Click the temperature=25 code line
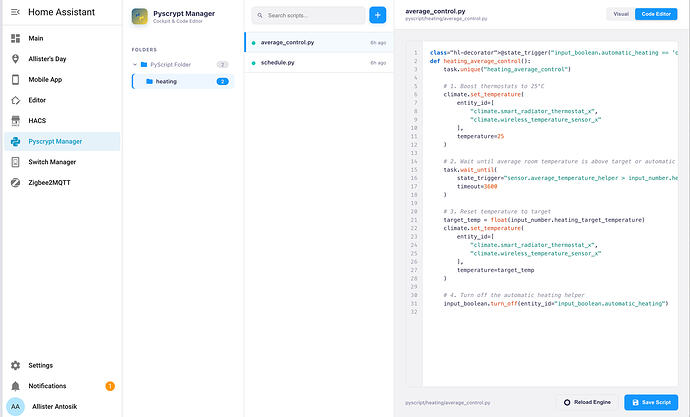 tap(480, 136)
